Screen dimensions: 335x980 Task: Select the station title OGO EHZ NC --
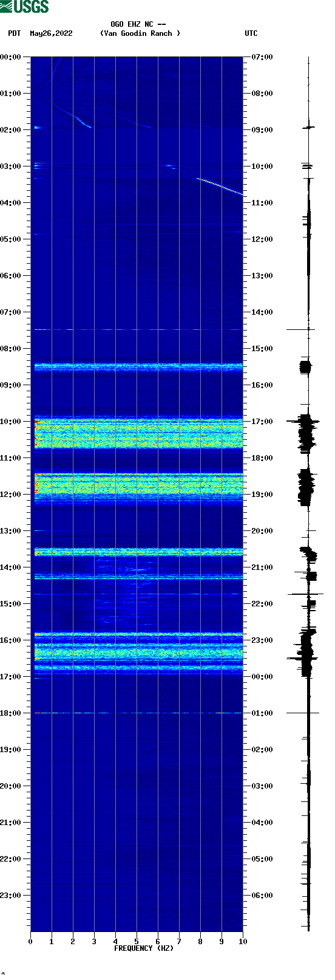point(138,24)
